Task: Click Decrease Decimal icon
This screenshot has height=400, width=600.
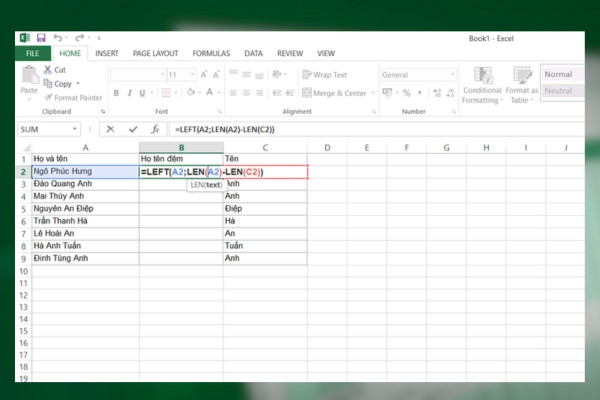Action: 450,93
